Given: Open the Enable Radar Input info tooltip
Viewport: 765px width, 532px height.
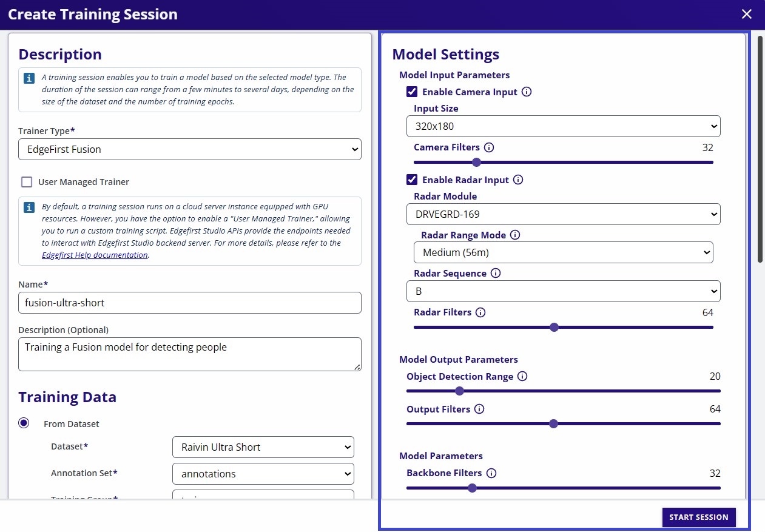Looking at the screenshot, I should (517, 179).
